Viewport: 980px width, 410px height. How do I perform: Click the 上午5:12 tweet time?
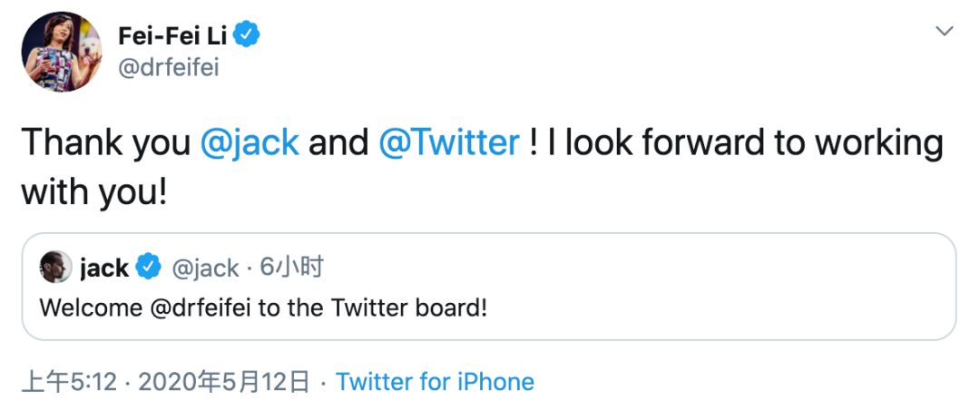pyautogui.click(x=69, y=381)
